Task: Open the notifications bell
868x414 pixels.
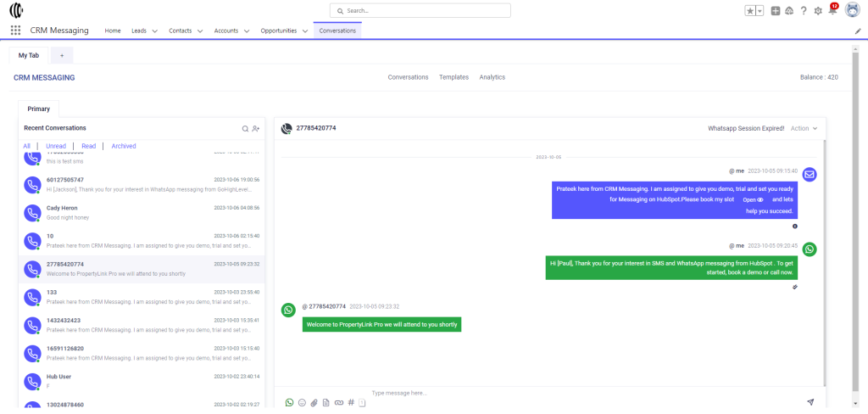Action: point(832,10)
